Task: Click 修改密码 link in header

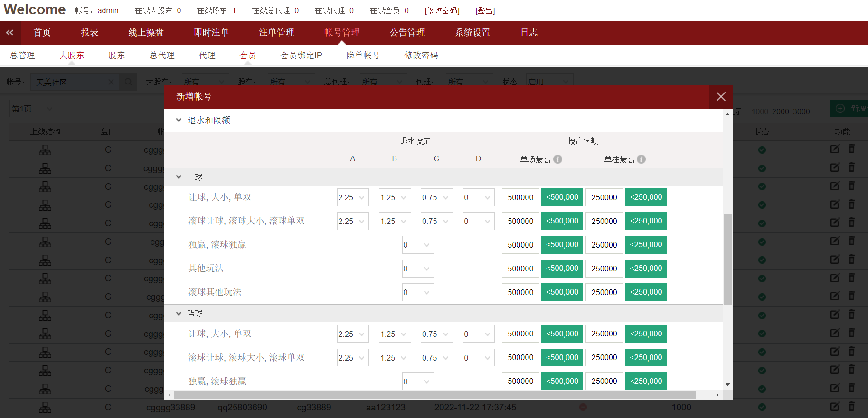Action: click(x=442, y=10)
